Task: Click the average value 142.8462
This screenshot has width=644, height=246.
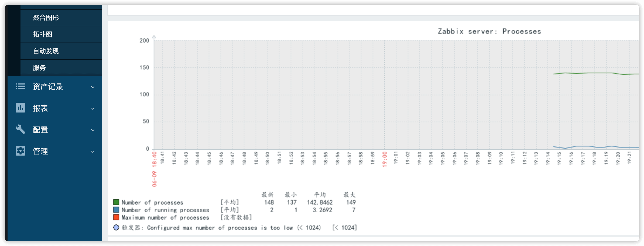Action: [320, 202]
